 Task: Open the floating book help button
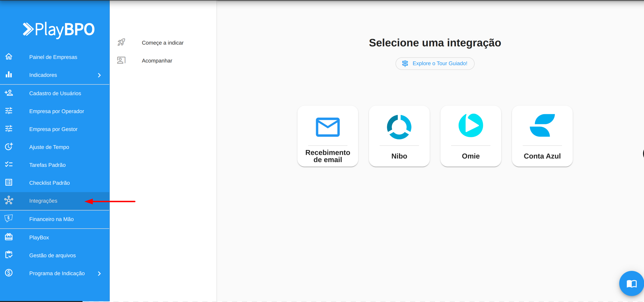[x=631, y=284]
